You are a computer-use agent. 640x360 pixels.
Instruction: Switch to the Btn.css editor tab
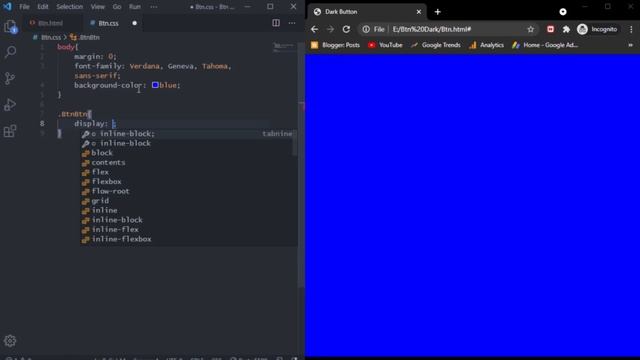(x=109, y=23)
